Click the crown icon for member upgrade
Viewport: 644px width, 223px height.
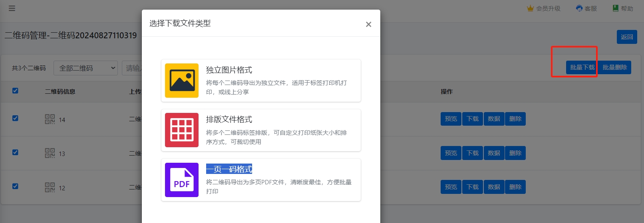[530, 8]
